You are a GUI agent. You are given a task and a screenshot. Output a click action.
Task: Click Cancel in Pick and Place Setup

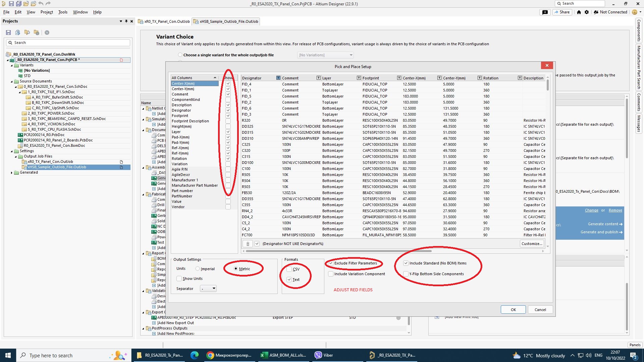[x=540, y=310]
